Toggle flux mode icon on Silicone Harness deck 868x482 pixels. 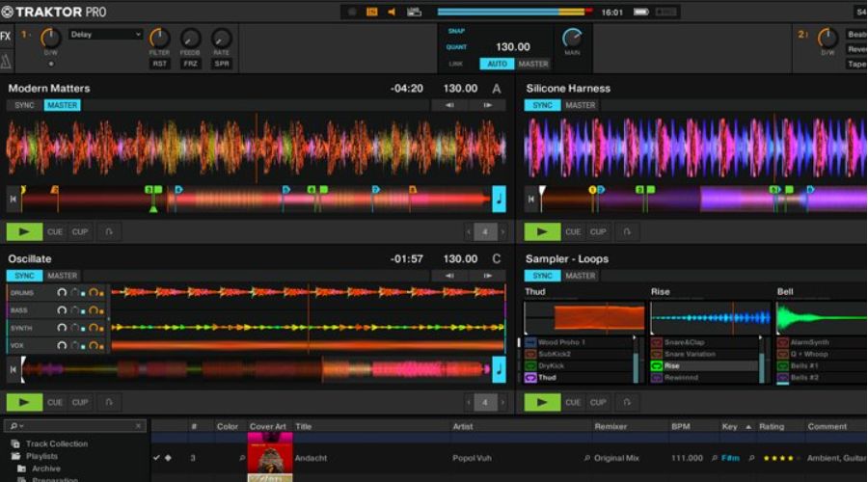click(627, 232)
